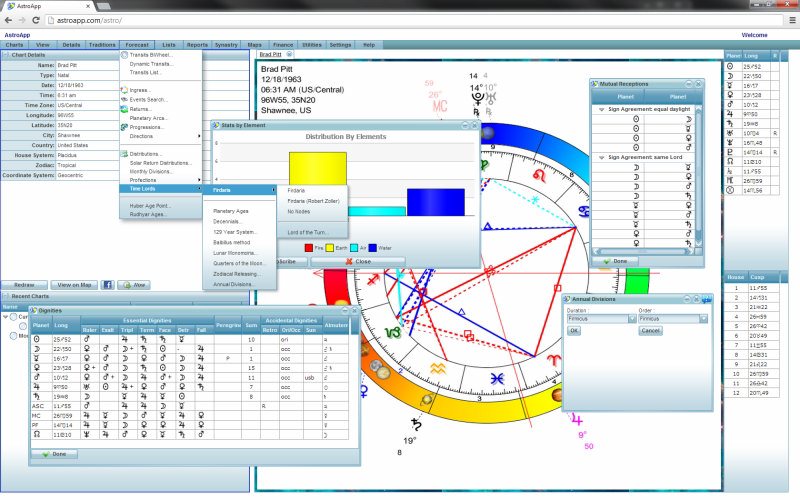Screen dimensions: 800x500
Task: Select the radio button in Recent Charts
Action: coord(12,317)
